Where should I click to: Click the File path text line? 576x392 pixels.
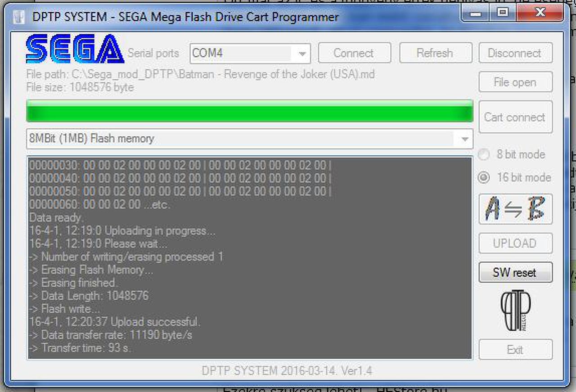coord(201,74)
